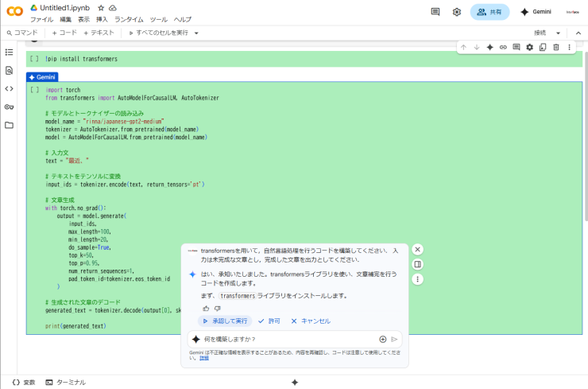Expand the connection options dropdown arrow
Image resolution: width=588 pixels, height=389 pixels.
[558, 33]
